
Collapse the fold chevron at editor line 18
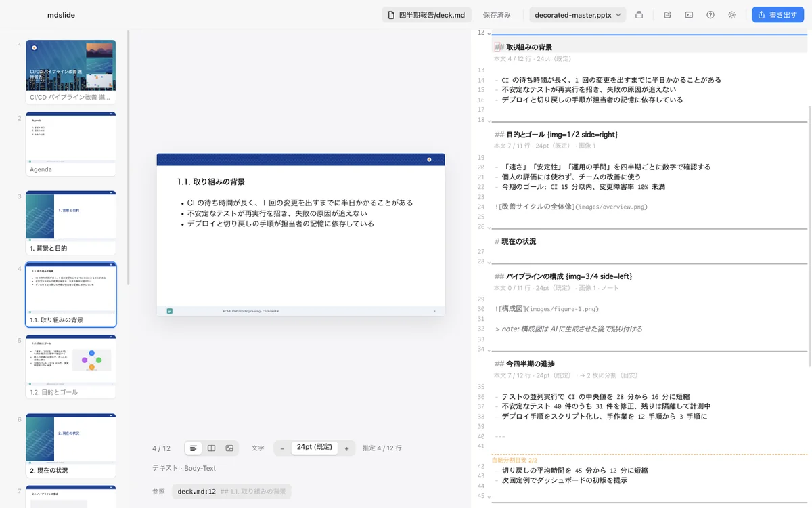489,121
